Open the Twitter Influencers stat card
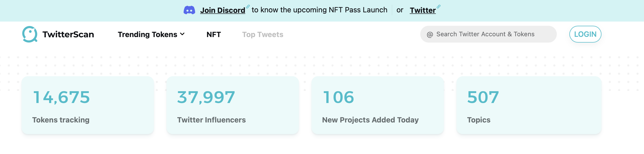The image size is (644, 154). (233, 105)
